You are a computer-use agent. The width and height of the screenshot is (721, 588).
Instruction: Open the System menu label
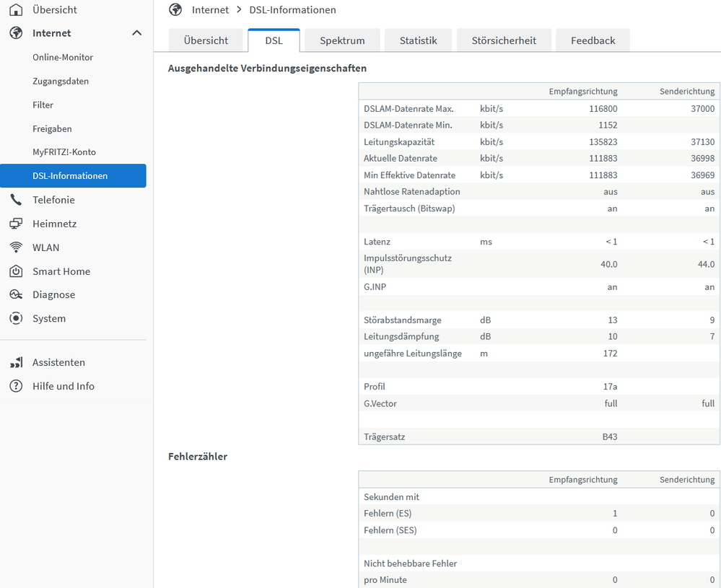pyautogui.click(x=49, y=318)
